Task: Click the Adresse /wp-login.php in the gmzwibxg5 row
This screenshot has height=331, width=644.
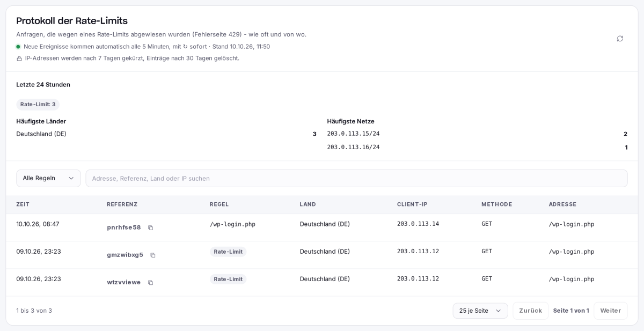Action: click(572, 252)
